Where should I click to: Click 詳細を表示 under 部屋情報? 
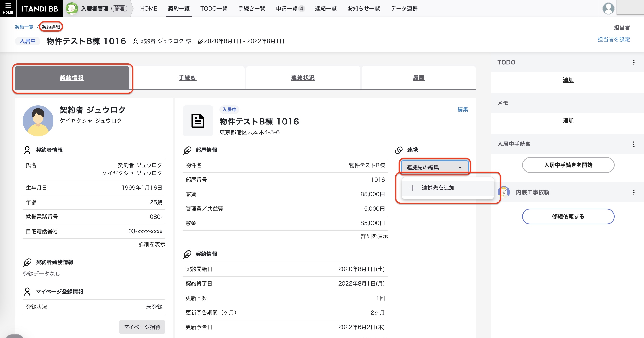coord(374,236)
